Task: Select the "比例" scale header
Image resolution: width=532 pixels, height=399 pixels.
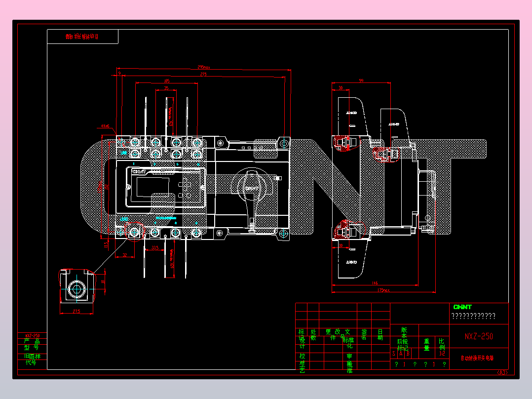Action: point(441,344)
